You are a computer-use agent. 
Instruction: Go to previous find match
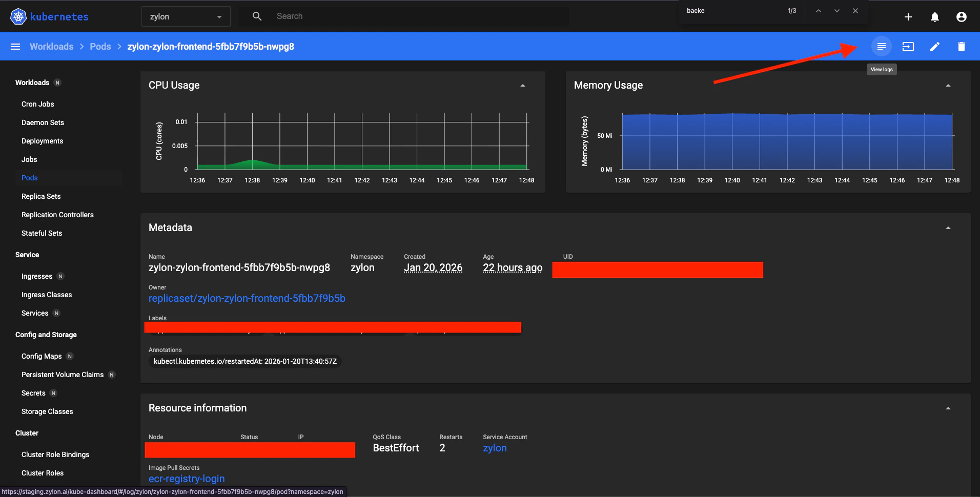pyautogui.click(x=819, y=11)
